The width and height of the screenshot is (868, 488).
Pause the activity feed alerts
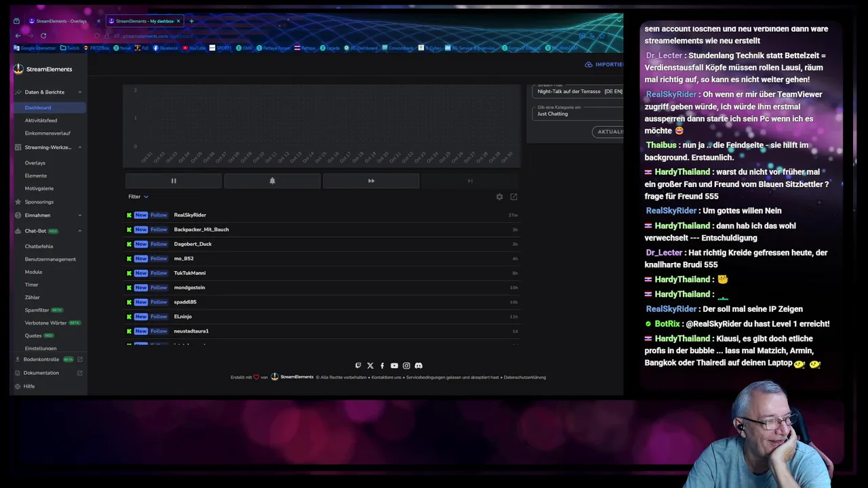pos(174,181)
